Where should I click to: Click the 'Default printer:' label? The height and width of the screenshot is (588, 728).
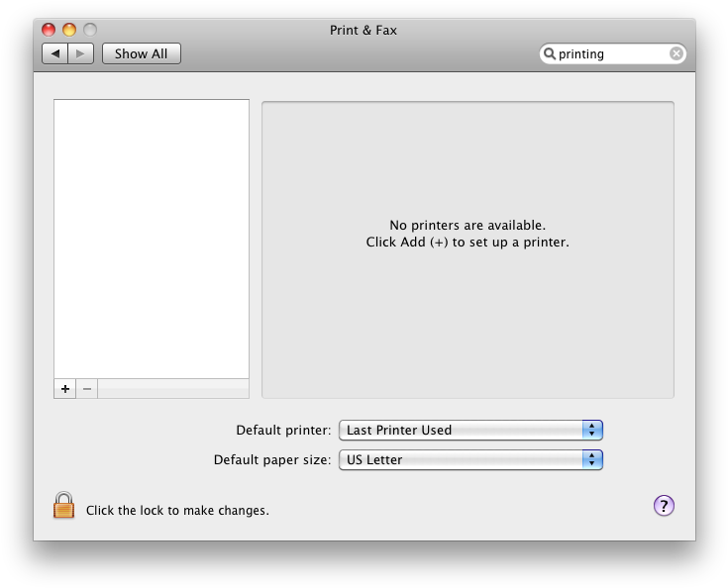point(283,431)
